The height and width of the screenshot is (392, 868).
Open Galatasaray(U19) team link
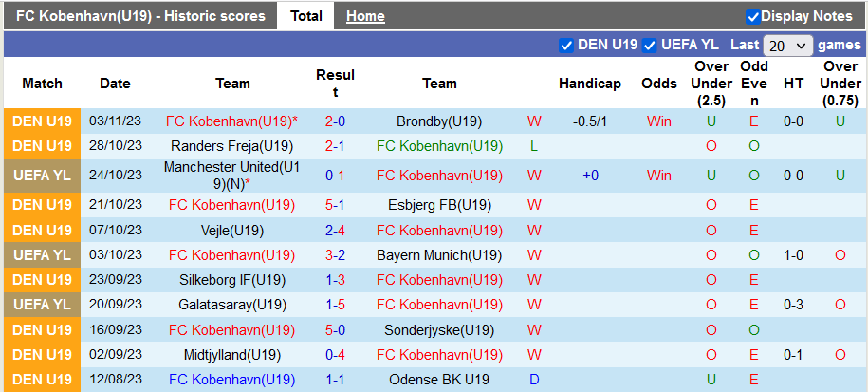(x=232, y=305)
